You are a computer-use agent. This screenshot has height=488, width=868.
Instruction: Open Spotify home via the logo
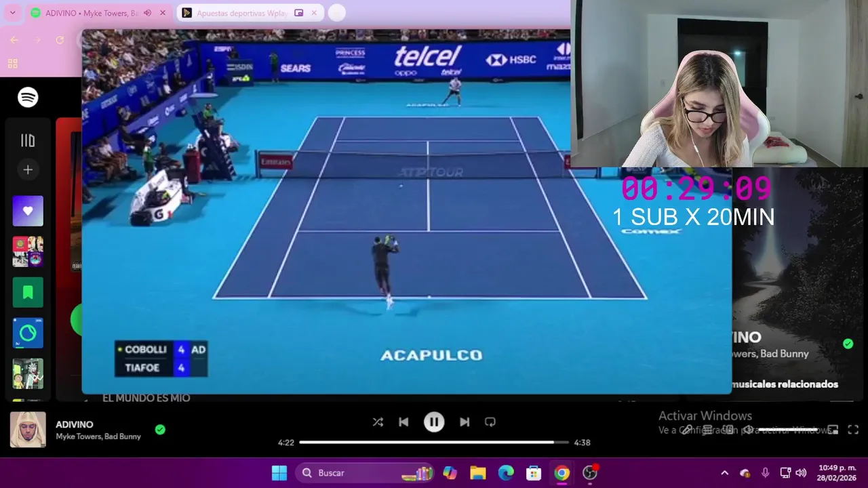[28, 98]
